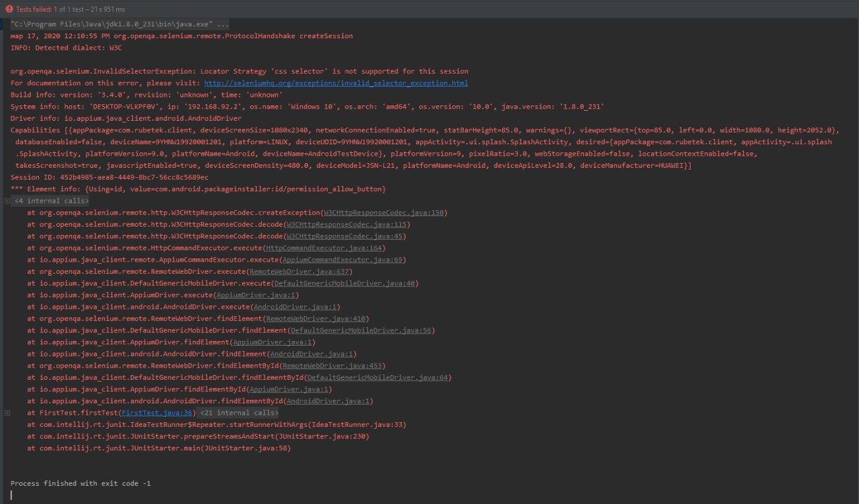Click the InvalidSelectorException error message line
The width and height of the screenshot is (859, 504).
point(240,71)
